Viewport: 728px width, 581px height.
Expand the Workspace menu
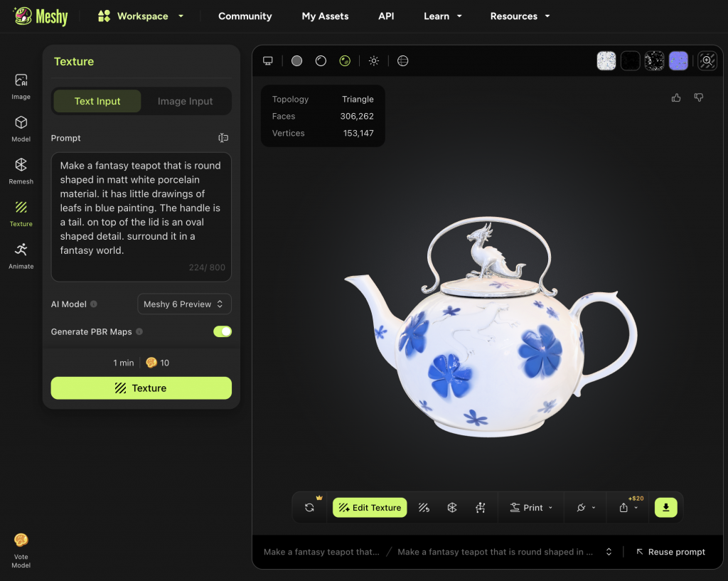pyautogui.click(x=141, y=16)
